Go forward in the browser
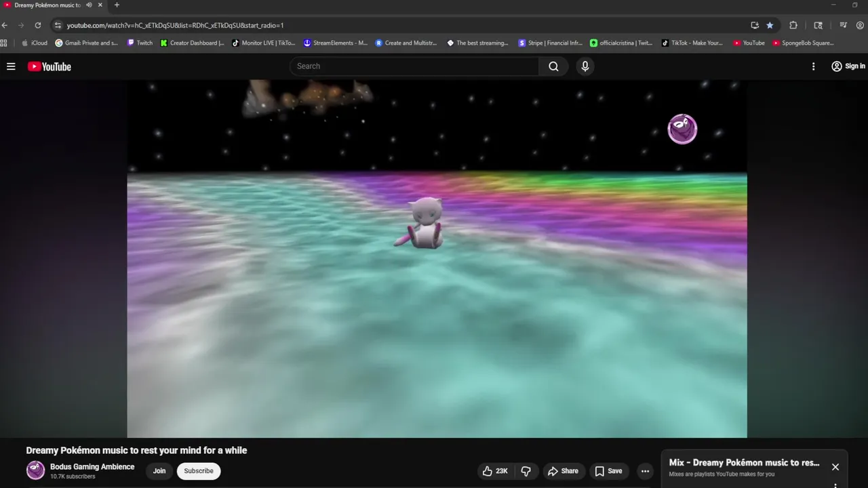This screenshot has height=488, width=868. 21,25
